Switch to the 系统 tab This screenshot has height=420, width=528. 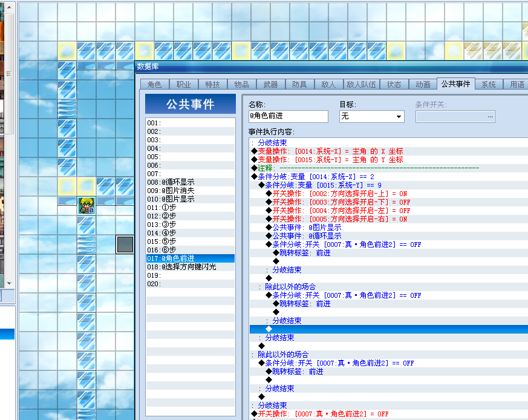pos(488,84)
